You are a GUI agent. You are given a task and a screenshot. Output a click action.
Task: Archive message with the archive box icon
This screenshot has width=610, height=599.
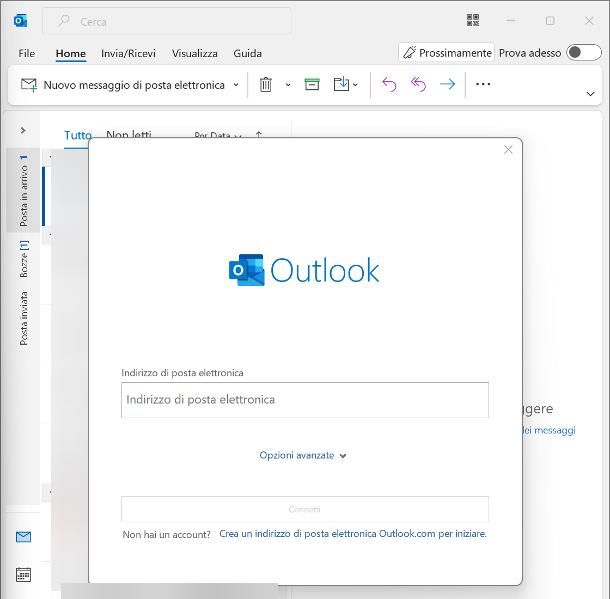[312, 84]
